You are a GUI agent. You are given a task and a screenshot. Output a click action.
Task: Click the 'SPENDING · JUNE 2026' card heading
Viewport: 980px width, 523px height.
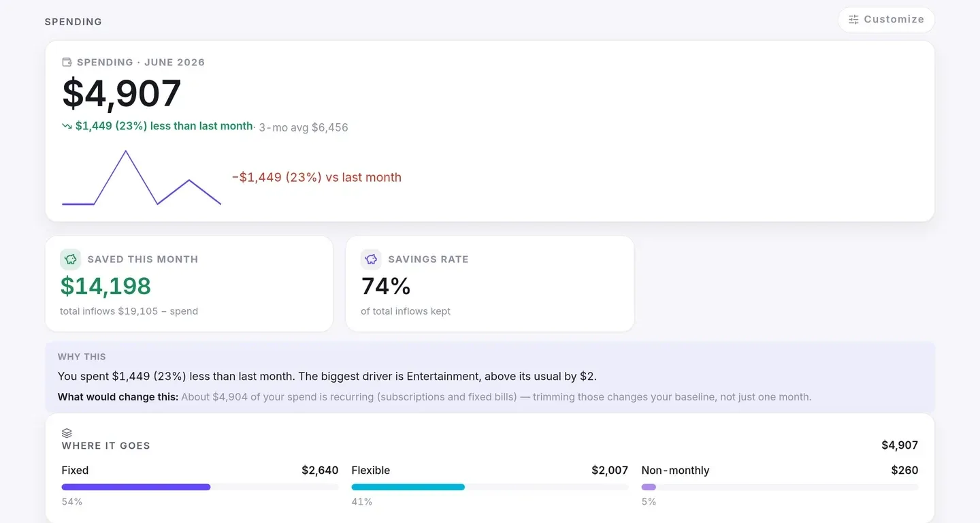point(141,62)
